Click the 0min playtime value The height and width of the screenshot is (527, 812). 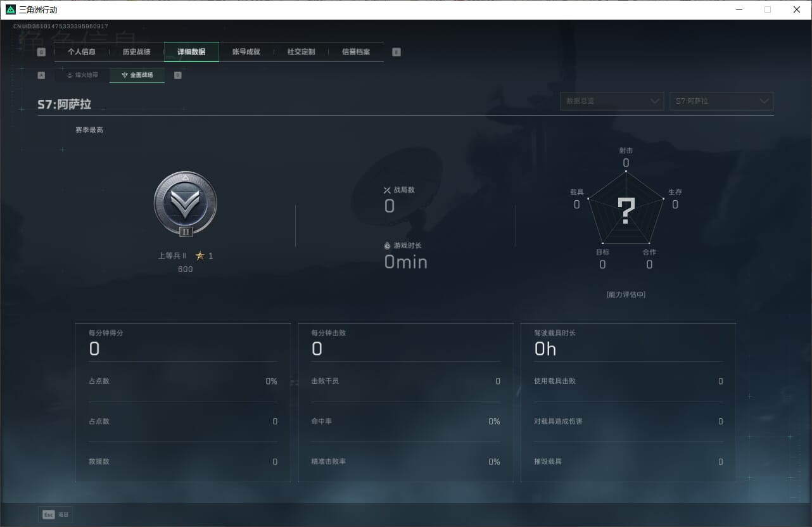point(406,262)
